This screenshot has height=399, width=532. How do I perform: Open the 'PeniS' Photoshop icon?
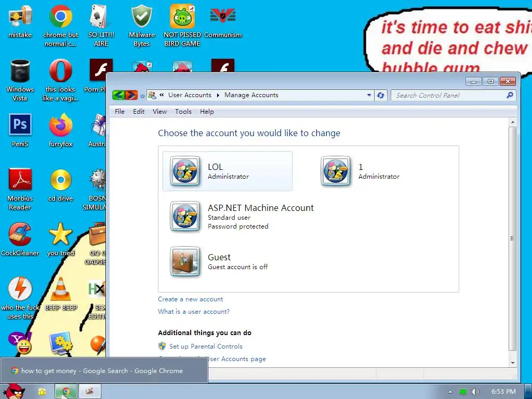pyautogui.click(x=20, y=130)
